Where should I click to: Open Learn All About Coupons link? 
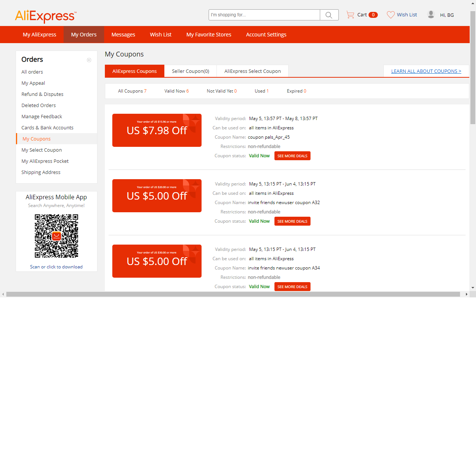tap(426, 71)
